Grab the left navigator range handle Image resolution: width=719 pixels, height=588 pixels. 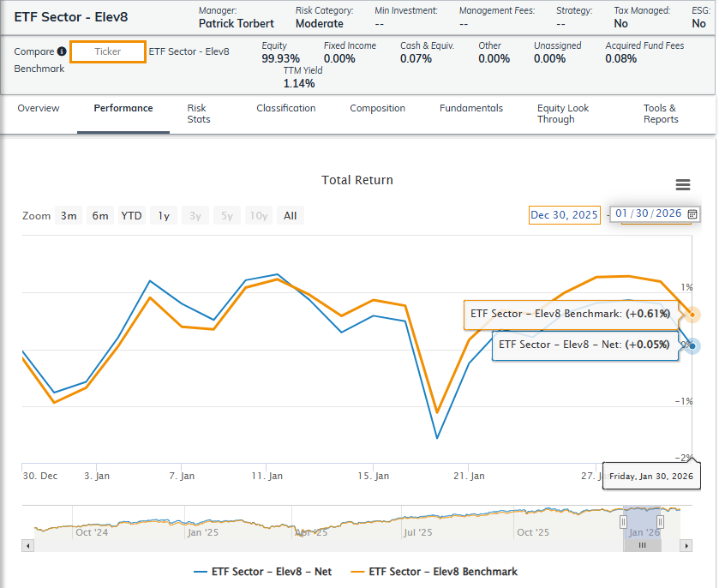coord(624,521)
